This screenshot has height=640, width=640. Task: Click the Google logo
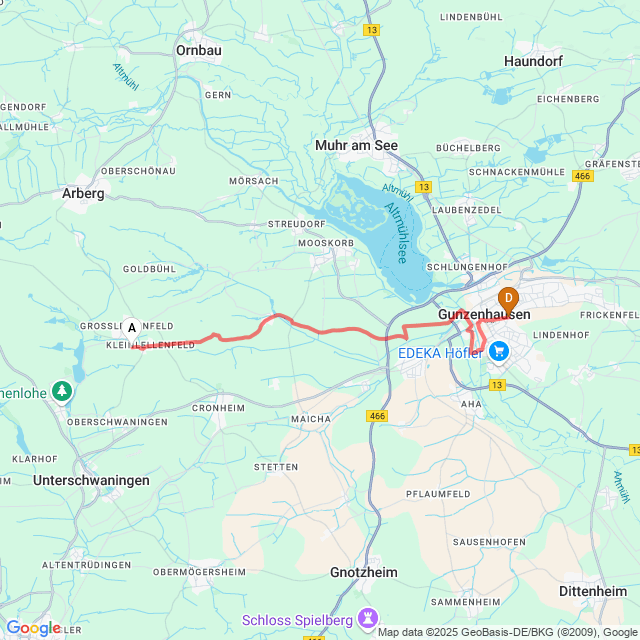click(33, 628)
